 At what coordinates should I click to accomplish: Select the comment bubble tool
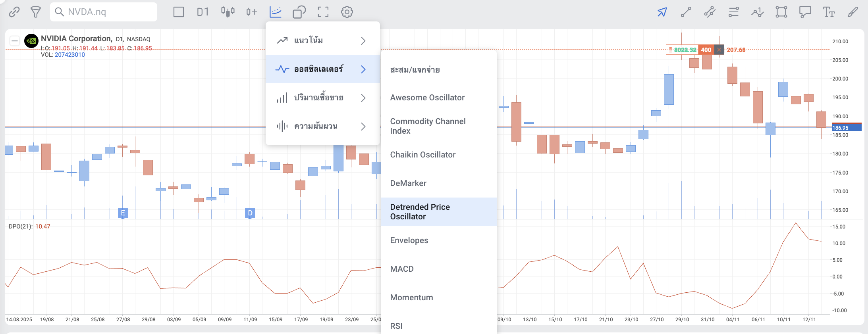point(805,12)
